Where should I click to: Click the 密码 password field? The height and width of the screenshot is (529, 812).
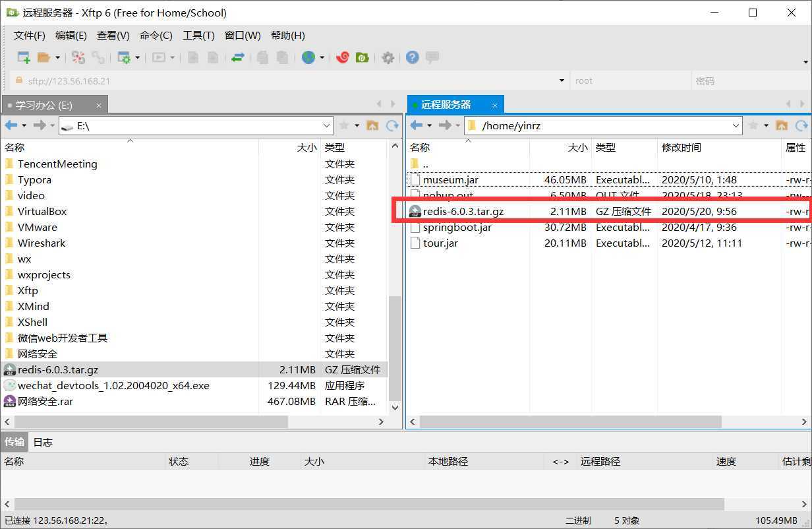(749, 80)
